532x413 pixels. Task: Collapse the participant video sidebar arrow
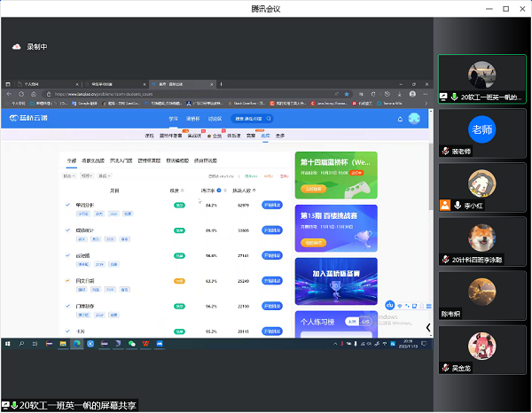tap(429, 327)
